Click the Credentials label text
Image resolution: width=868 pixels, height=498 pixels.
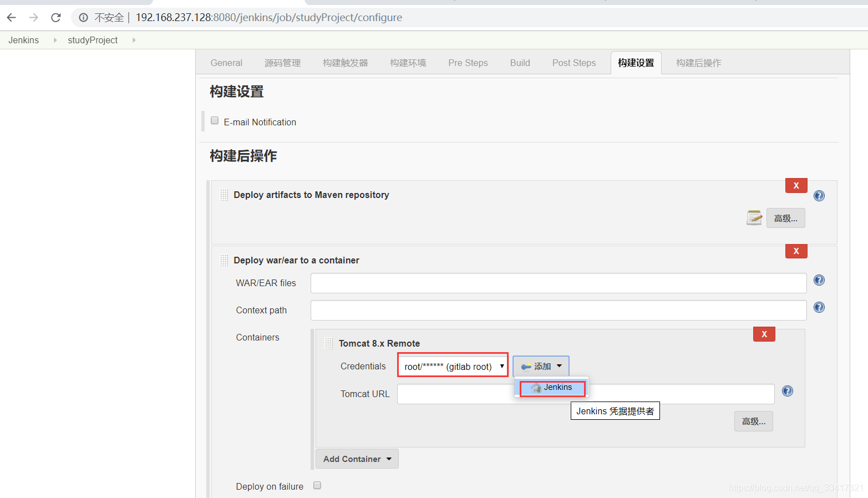pyautogui.click(x=363, y=366)
